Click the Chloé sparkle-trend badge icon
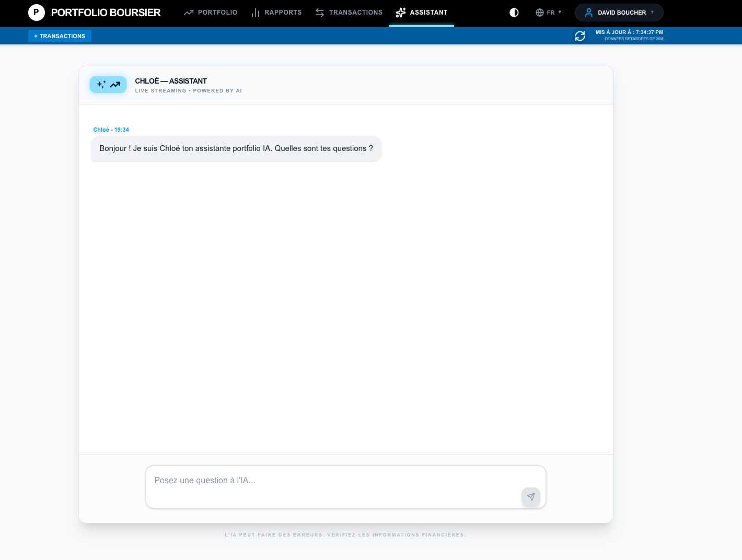Viewport: 742px width, 560px height. point(108,85)
